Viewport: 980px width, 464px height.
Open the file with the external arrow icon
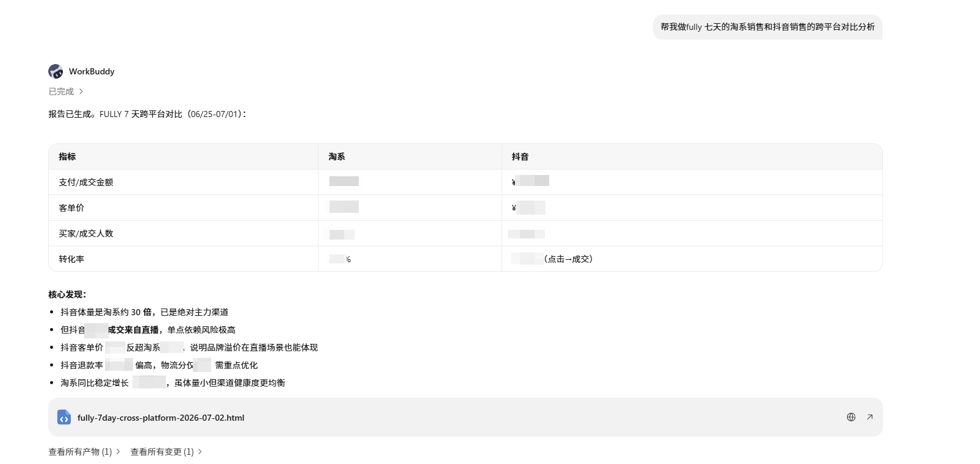(870, 417)
